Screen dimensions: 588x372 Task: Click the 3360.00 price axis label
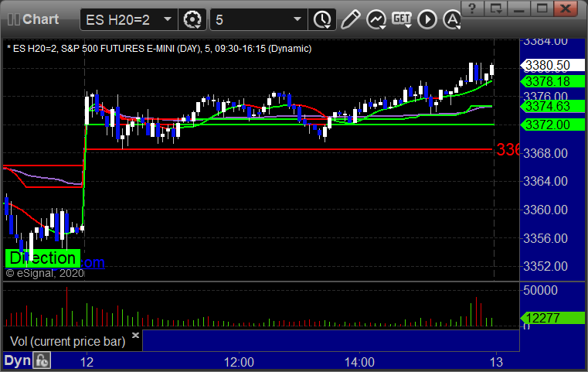point(546,210)
